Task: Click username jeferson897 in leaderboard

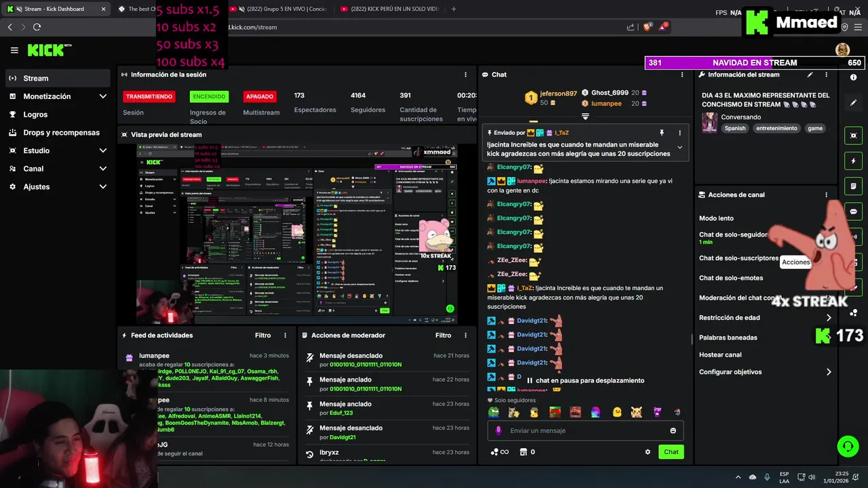Action: (558, 94)
